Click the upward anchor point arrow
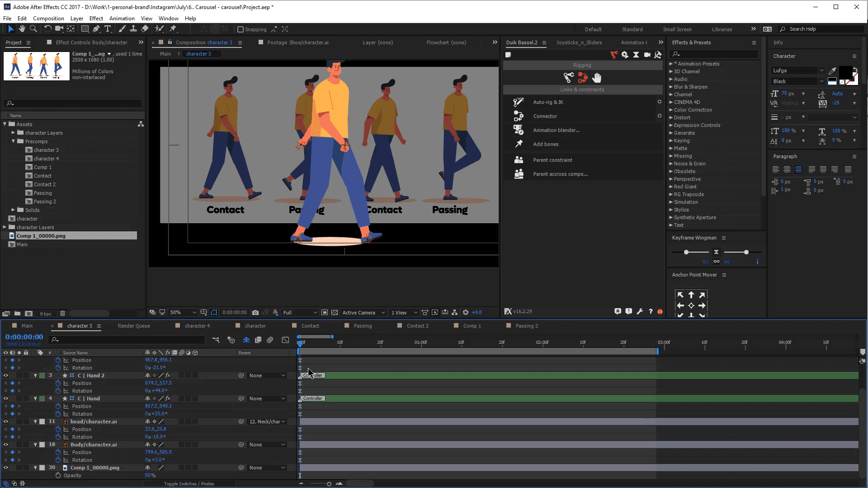Screen dimensions: 868x488 click(x=691, y=295)
